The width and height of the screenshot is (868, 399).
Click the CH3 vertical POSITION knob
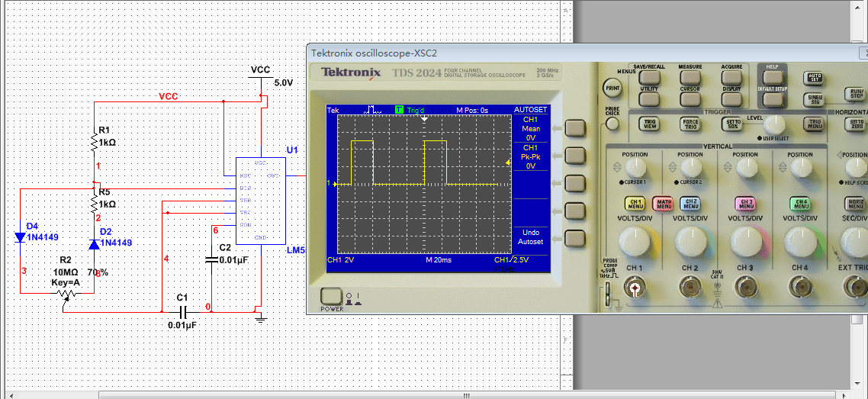[745, 167]
